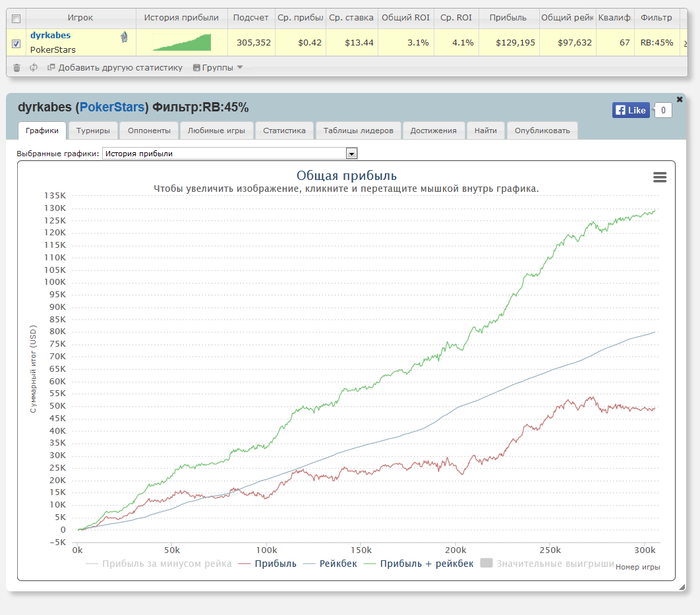Toggle Прибыль series in chart legend
700x615 pixels.
[x=267, y=564]
